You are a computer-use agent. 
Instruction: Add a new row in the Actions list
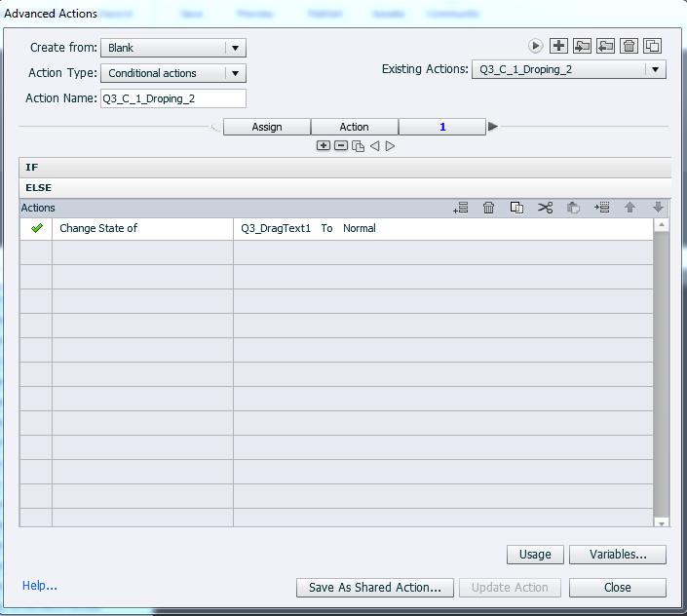coord(461,208)
